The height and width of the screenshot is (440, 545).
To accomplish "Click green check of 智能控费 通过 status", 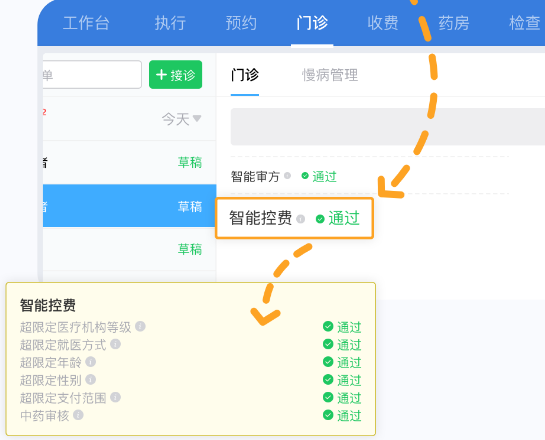I will click(x=320, y=219).
